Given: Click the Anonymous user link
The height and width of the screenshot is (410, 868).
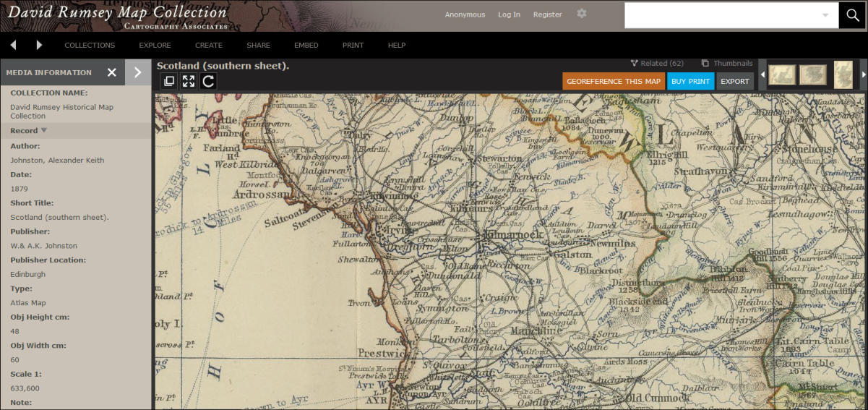Looking at the screenshot, I should (x=465, y=14).
